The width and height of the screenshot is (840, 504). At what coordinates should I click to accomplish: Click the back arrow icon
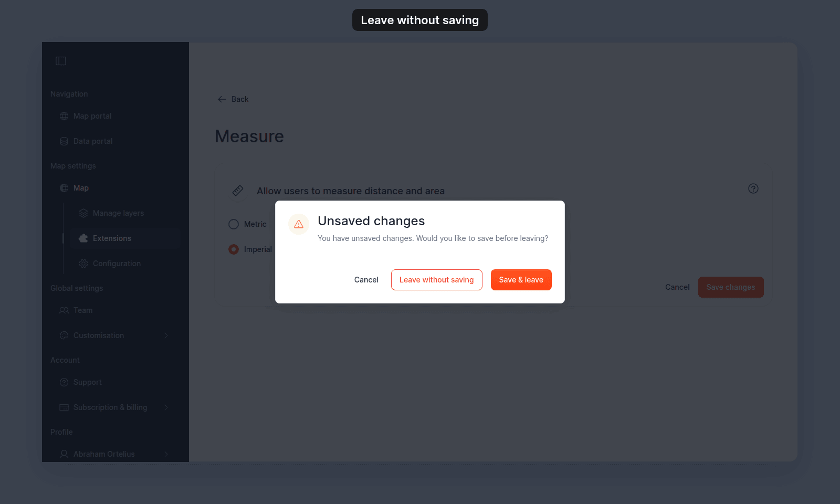tap(222, 99)
